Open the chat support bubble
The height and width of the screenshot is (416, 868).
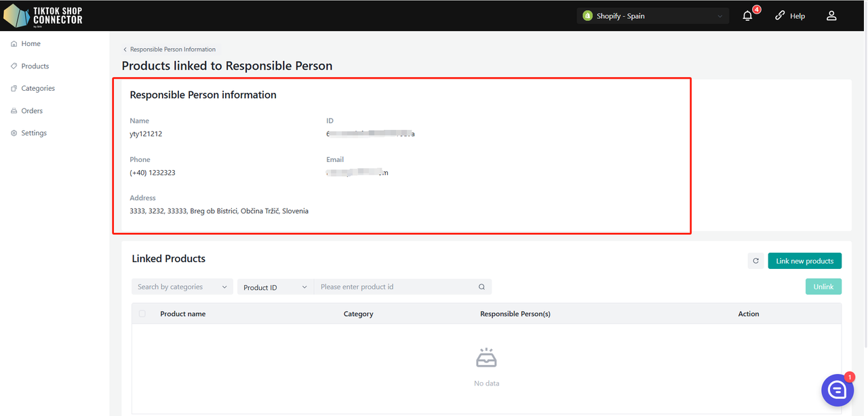click(837, 390)
